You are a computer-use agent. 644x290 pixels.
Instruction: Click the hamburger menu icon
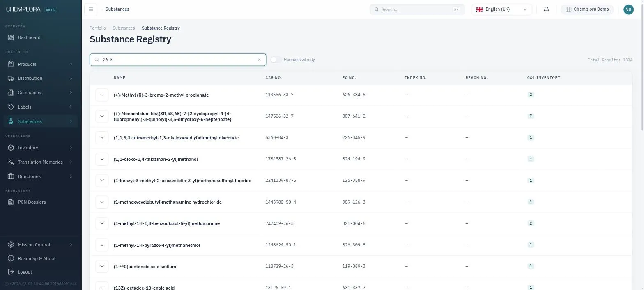91,9
